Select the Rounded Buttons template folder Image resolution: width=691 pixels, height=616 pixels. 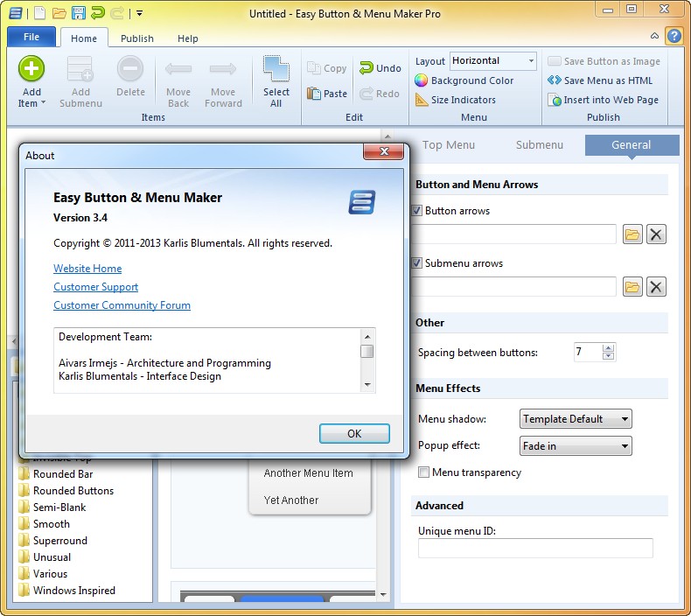(x=67, y=491)
